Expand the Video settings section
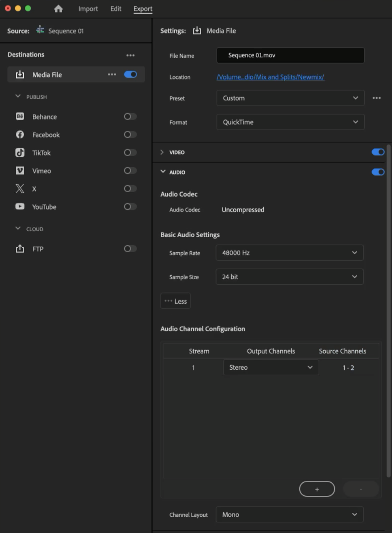This screenshot has height=533, width=392. coord(162,152)
